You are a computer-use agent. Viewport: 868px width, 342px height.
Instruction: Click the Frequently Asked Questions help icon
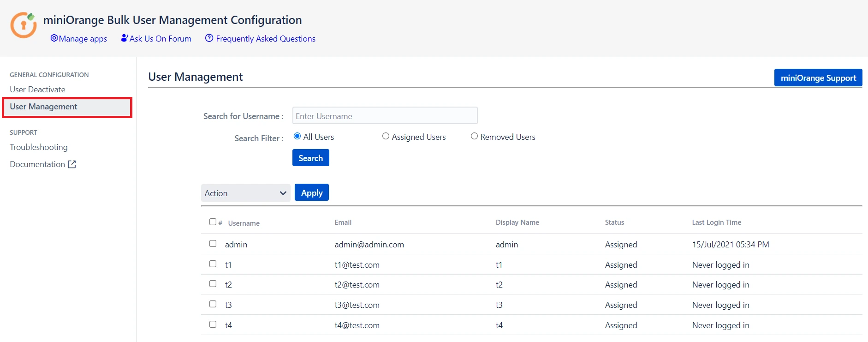[x=209, y=38]
